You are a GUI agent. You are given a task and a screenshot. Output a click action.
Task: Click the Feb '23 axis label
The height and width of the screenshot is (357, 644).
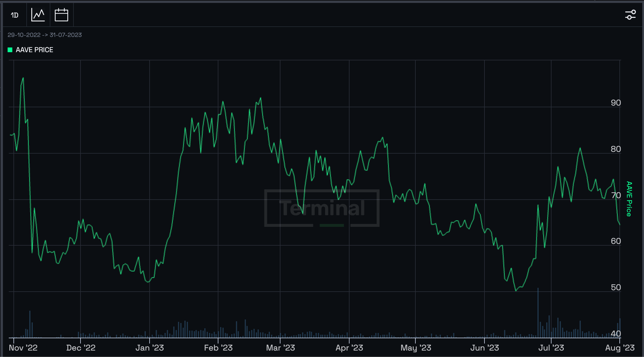[218, 348]
